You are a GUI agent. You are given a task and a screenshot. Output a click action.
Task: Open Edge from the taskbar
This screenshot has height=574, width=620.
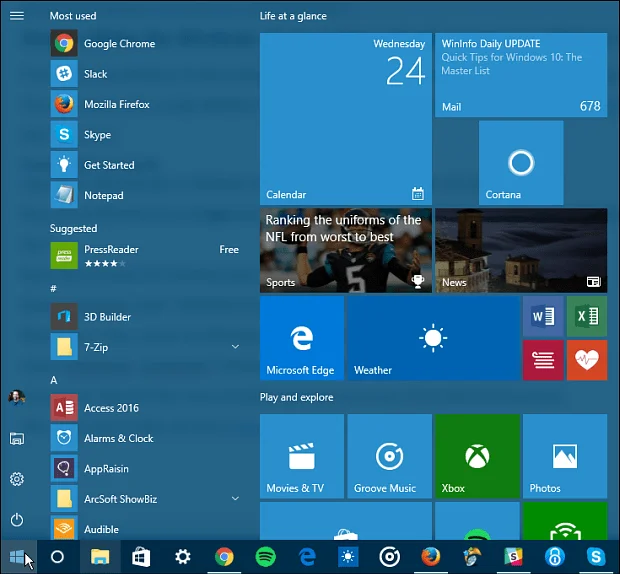pyautogui.click(x=307, y=557)
